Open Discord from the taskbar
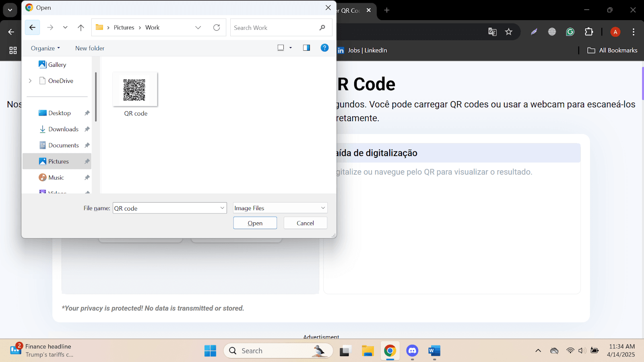644x362 pixels. pyautogui.click(x=412, y=351)
